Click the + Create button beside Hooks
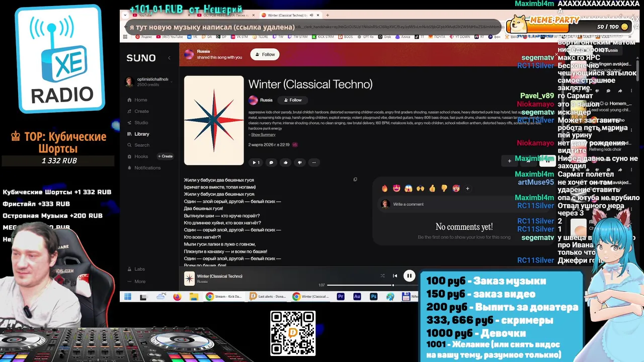 coord(165,156)
